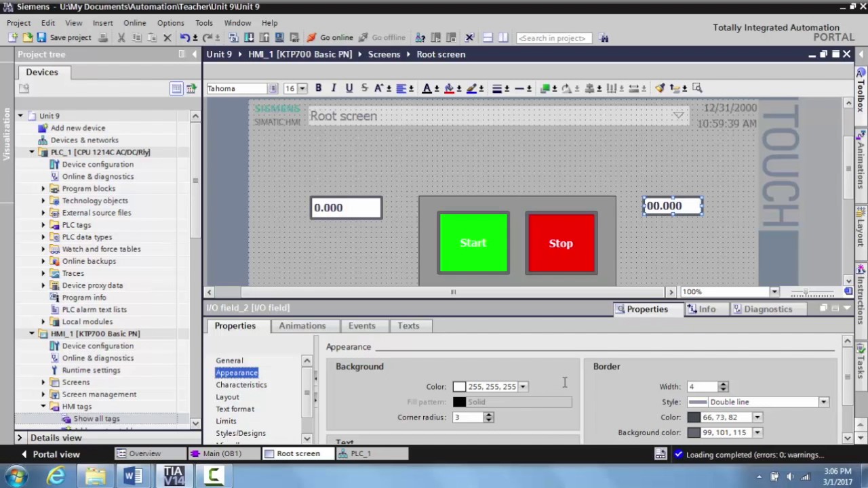Screen dimensions: 868x488
Task: Click the zoom selection magnifier icon
Action: [x=697, y=88]
